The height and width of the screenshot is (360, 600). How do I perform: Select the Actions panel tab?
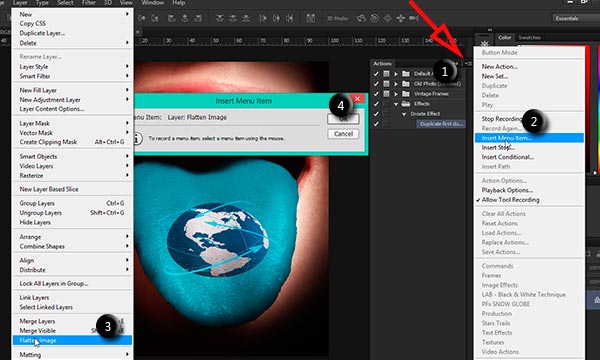[x=382, y=64]
